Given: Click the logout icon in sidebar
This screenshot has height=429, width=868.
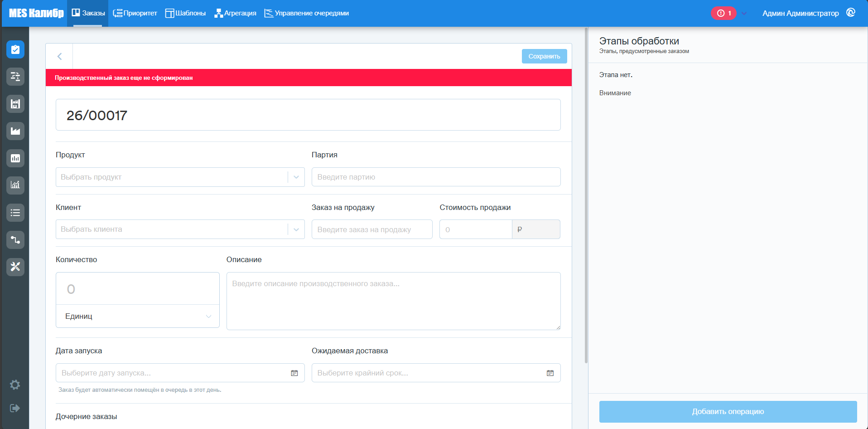Looking at the screenshot, I should tap(15, 408).
